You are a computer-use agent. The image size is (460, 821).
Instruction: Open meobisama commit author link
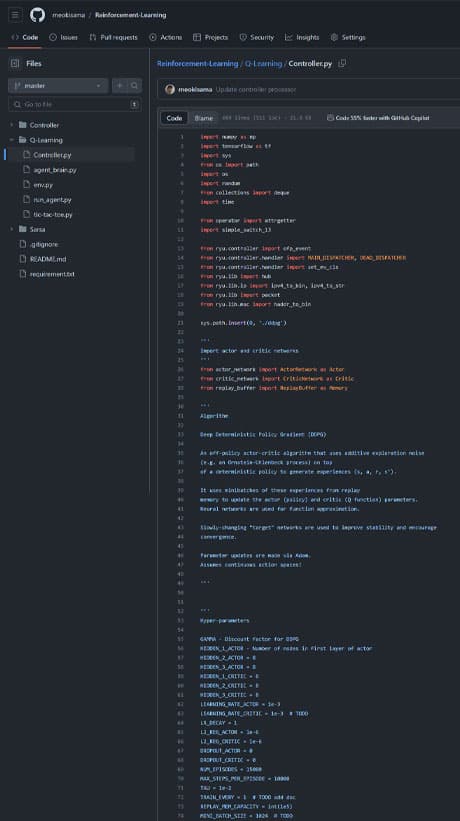(195, 90)
